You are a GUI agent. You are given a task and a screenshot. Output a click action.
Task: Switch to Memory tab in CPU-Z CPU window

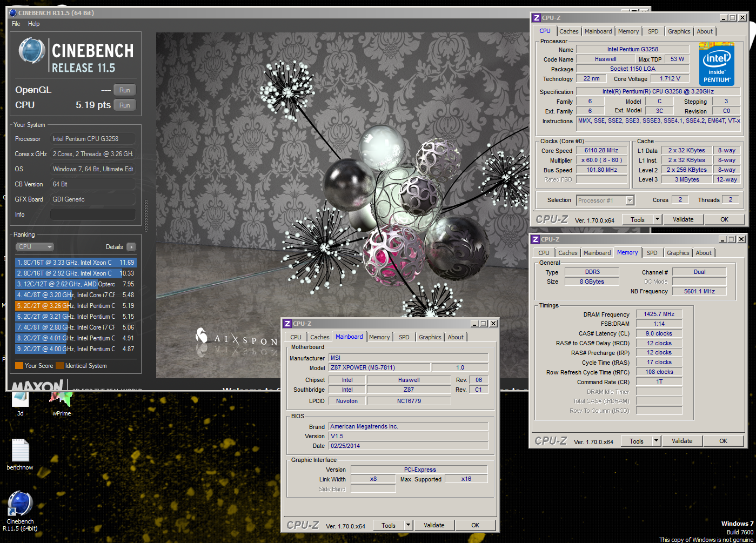point(628,31)
